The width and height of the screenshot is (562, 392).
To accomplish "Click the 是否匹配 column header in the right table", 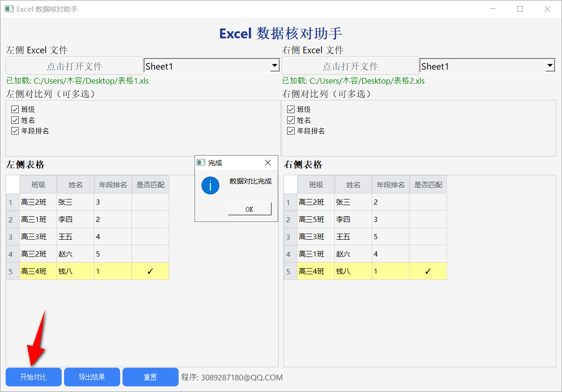I will [x=427, y=184].
